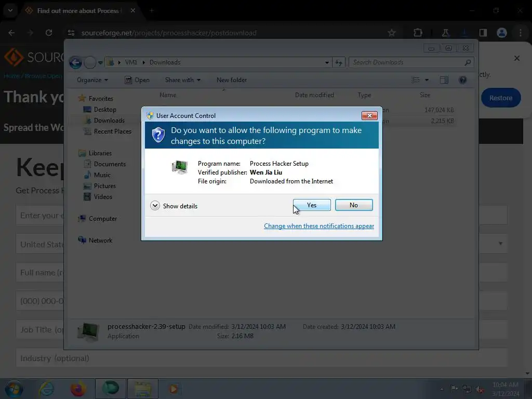Viewport: 532px width, 399px height.
Task: Click the VM1 breadcrumb in address bar
Action: click(x=131, y=62)
